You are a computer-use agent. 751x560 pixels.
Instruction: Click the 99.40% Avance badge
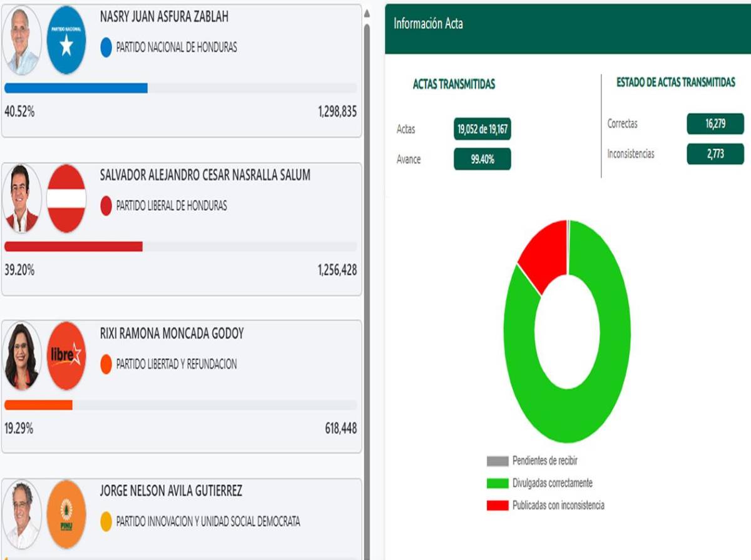pyautogui.click(x=482, y=159)
